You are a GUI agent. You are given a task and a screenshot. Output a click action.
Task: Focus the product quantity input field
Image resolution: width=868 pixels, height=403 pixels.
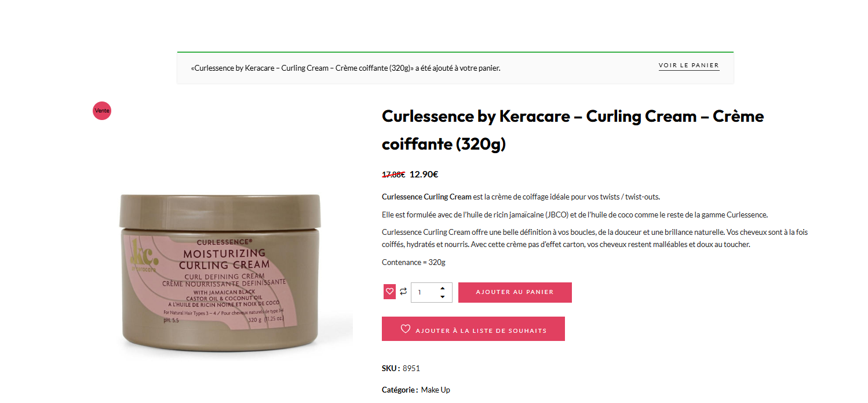(432, 292)
